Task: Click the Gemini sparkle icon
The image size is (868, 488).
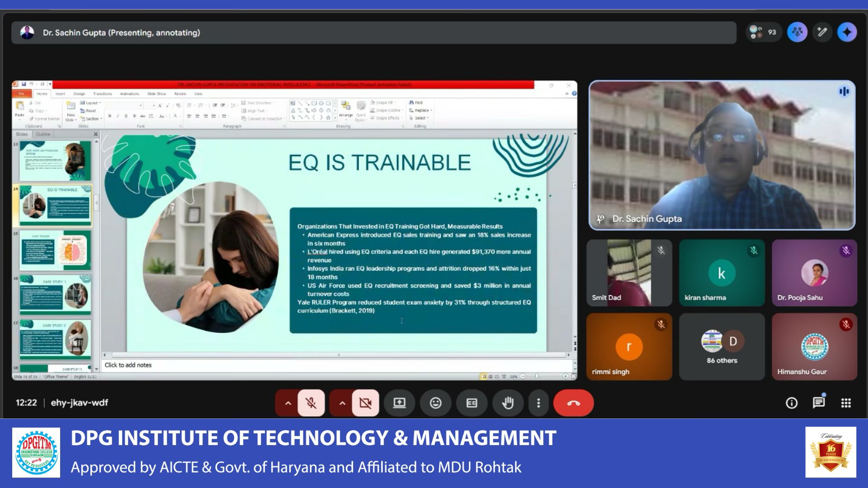Action: click(847, 32)
